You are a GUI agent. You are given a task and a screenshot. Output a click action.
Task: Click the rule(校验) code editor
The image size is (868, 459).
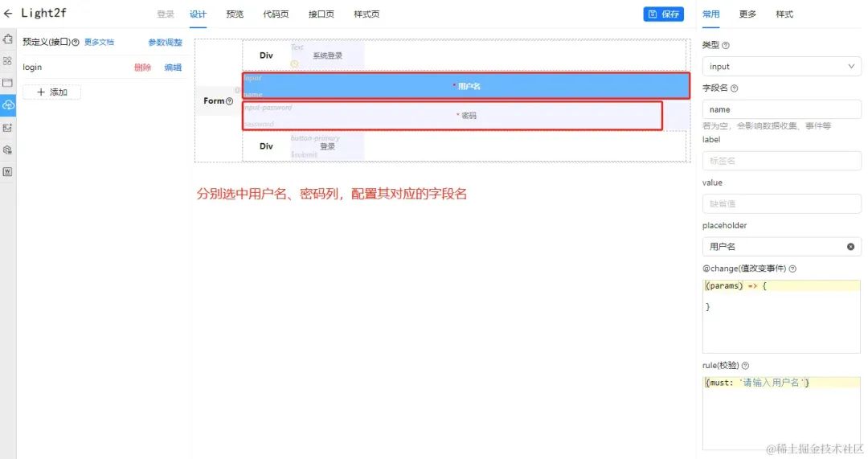(782, 413)
